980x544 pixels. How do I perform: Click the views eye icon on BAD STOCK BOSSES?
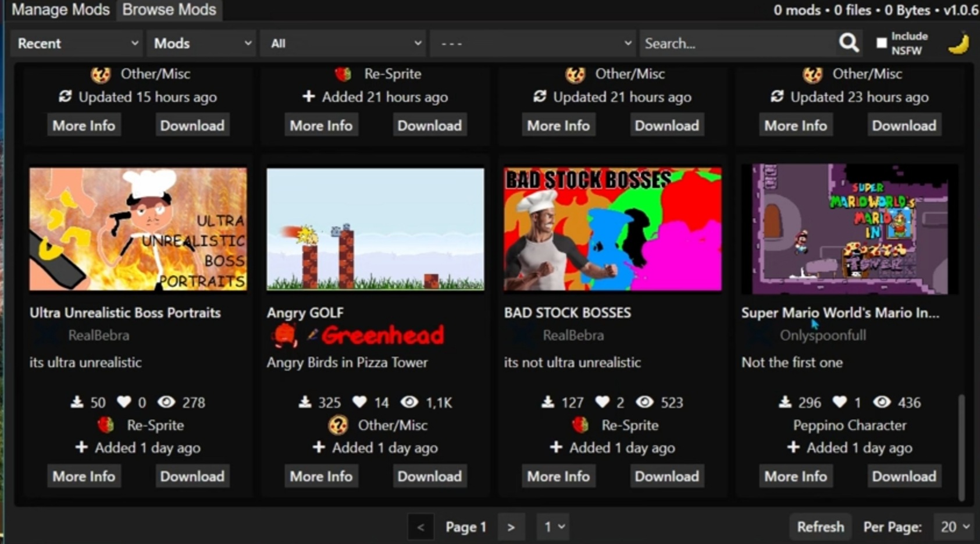click(644, 402)
